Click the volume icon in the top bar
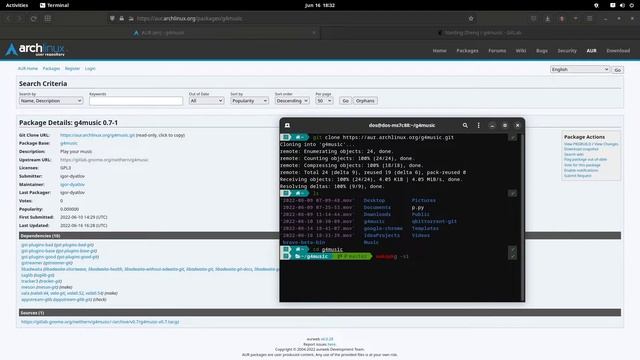Viewport: 640px width, 360px height. pos(622,5)
